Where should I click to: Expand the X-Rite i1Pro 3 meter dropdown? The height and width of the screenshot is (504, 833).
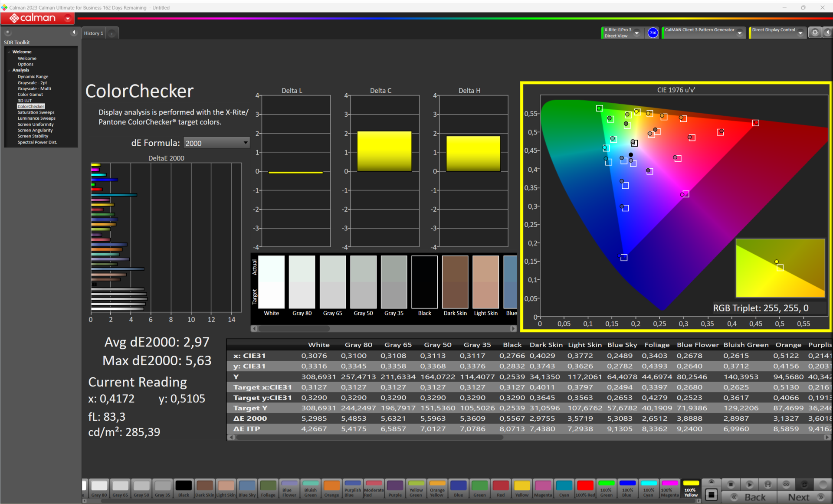tap(637, 33)
